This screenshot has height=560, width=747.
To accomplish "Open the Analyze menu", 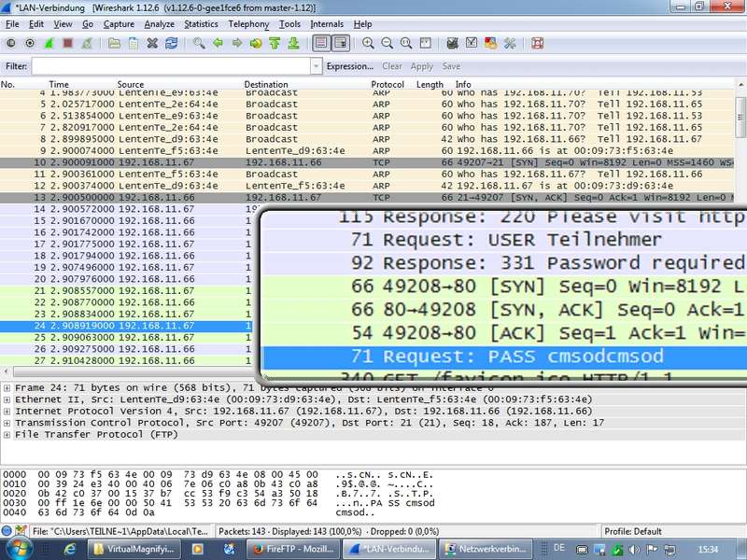I will pyautogui.click(x=160, y=23).
